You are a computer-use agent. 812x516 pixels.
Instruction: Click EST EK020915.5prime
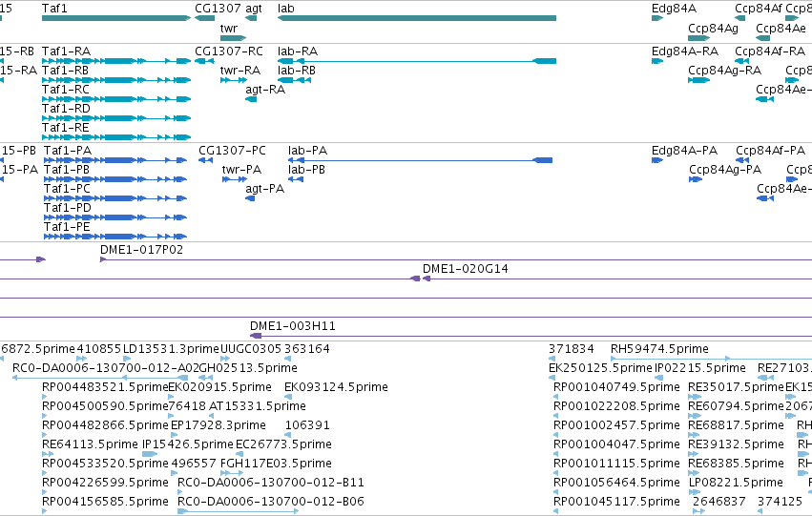point(220,387)
